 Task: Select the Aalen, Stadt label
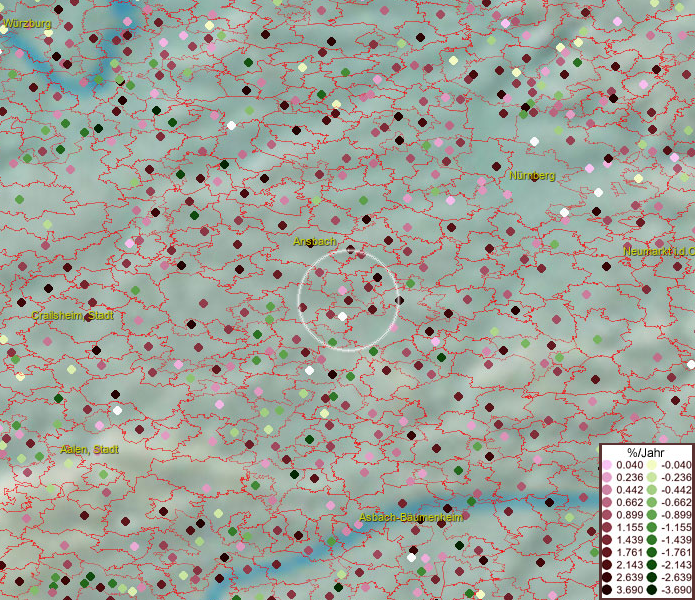(89, 450)
